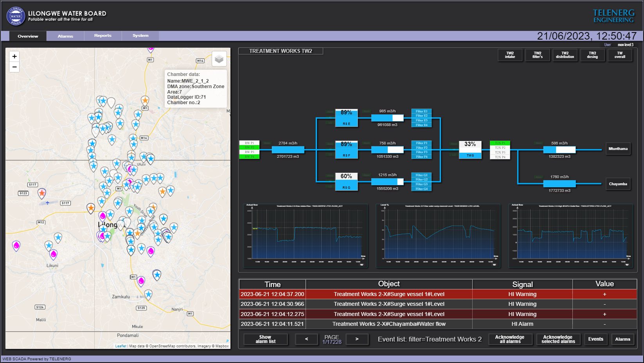Viewport: 644px width, 363px height.
Task: Select pump RW P3 indicator
Action: [249, 152]
